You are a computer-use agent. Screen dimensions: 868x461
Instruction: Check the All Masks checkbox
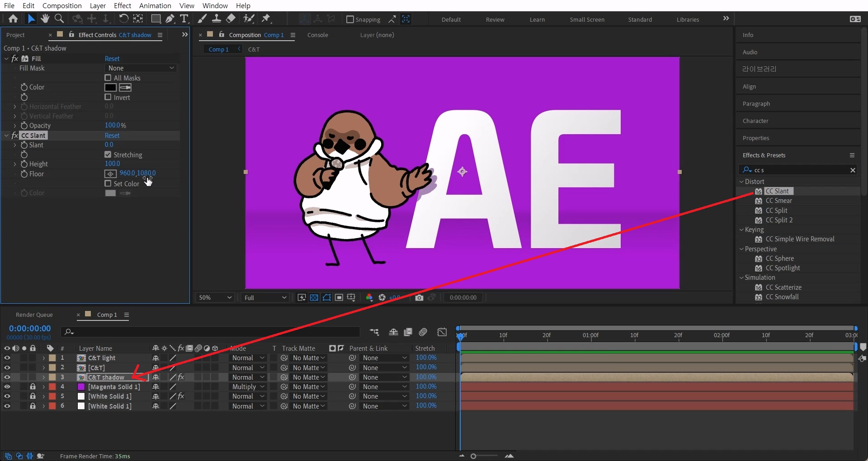(x=108, y=78)
